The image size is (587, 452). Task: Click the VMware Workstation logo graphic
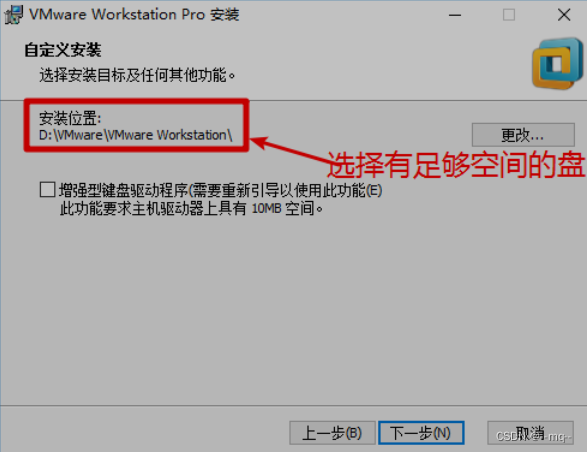(x=558, y=63)
